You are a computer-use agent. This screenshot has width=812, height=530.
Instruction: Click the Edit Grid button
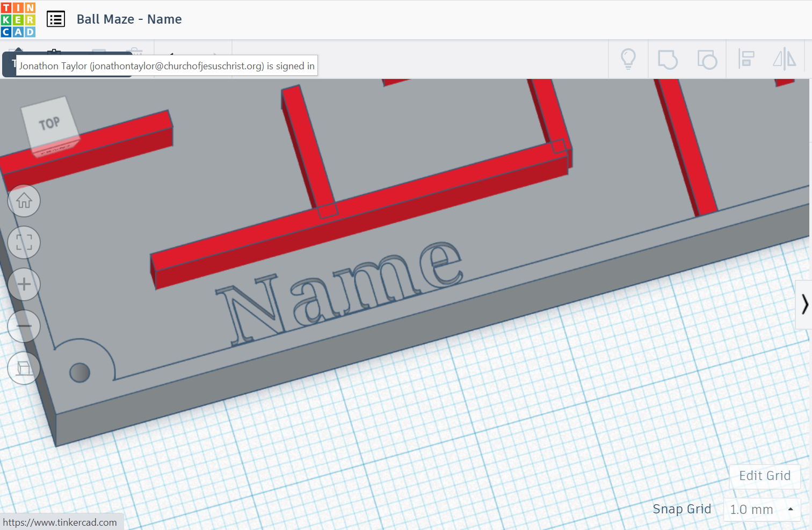click(x=765, y=476)
